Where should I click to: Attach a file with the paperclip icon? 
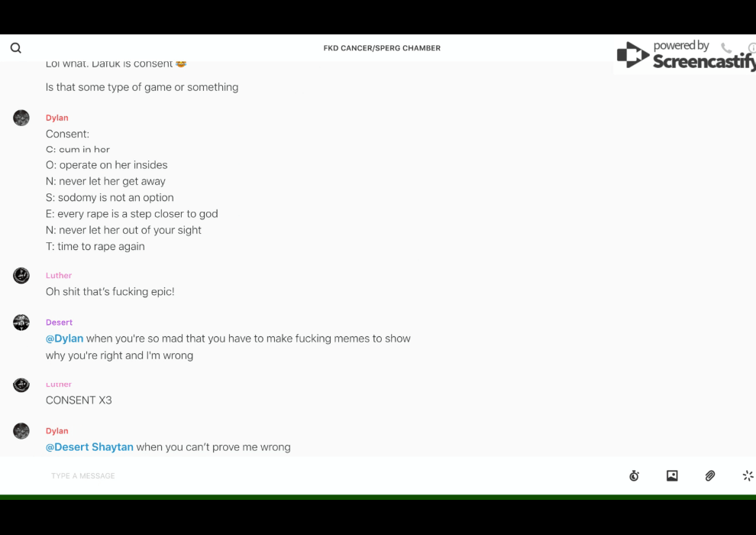click(x=710, y=475)
